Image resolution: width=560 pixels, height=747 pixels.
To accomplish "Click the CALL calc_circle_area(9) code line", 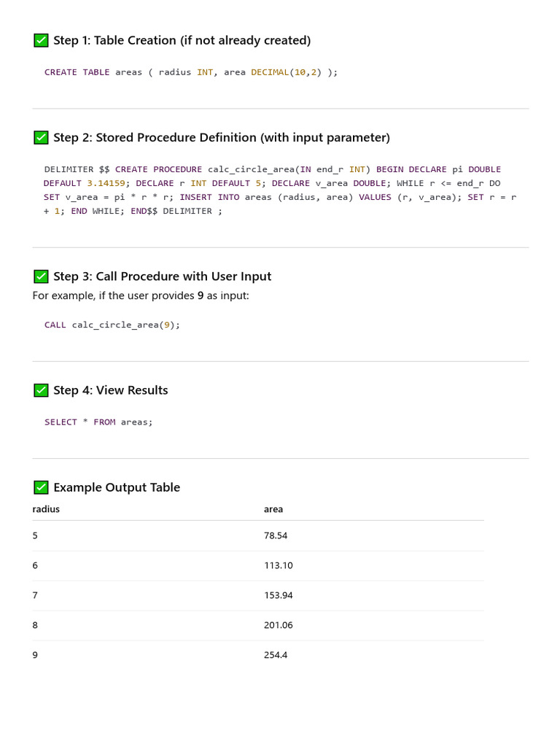I will (x=112, y=325).
